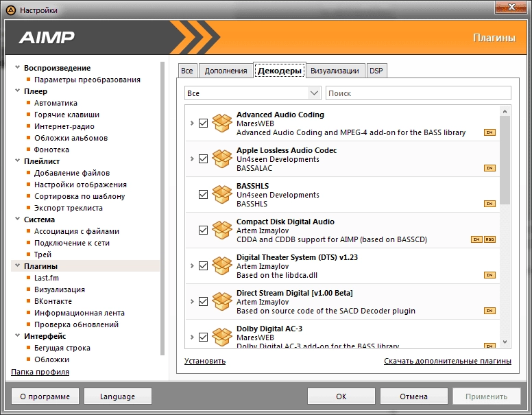The image size is (532, 415).
Task: Expand Direct Stream Digital plugin details
Action: point(192,301)
